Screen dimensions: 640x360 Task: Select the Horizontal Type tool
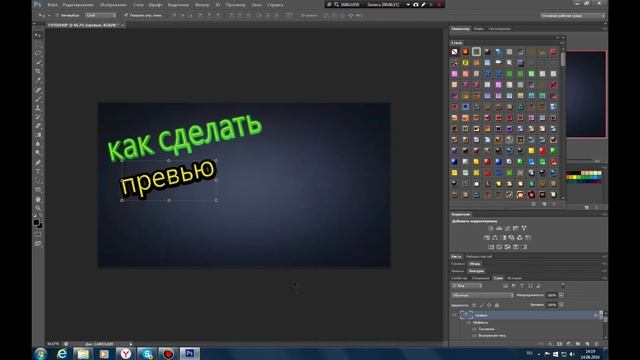(38, 171)
